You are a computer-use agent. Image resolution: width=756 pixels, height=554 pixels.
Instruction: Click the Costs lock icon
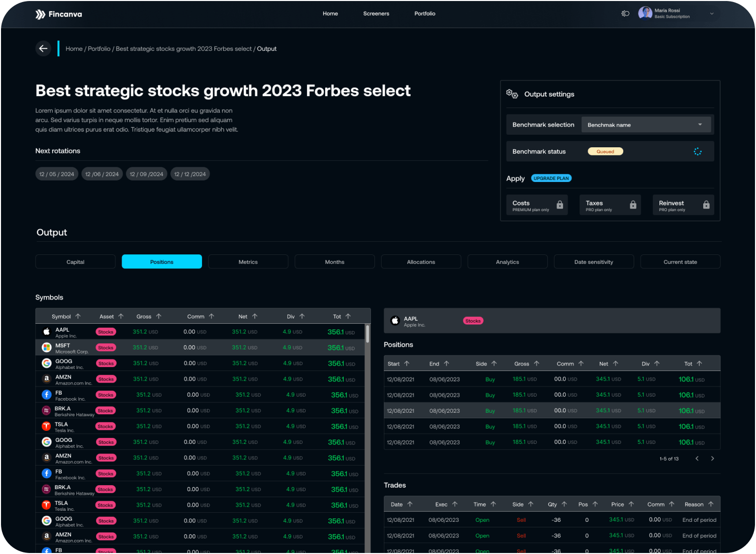click(x=559, y=205)
